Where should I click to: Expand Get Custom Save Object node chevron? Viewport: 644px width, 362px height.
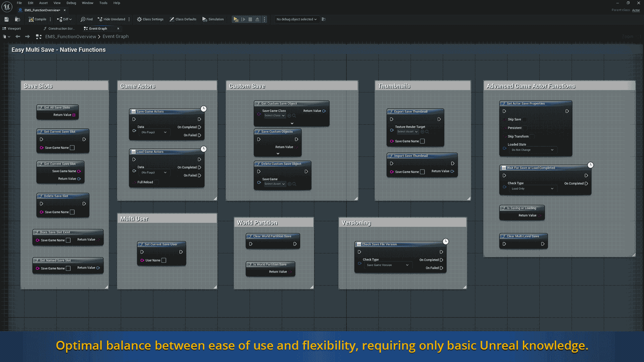(292, 123)
